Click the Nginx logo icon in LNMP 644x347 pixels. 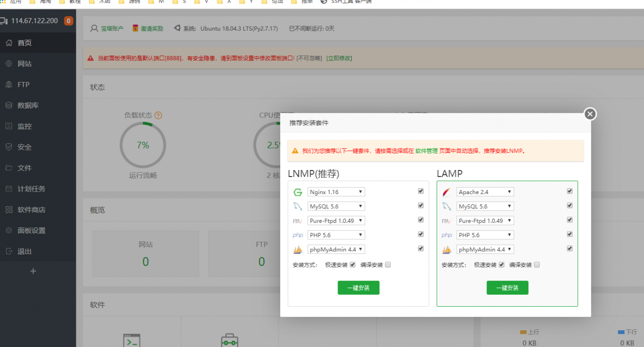(x=298, y=192)
